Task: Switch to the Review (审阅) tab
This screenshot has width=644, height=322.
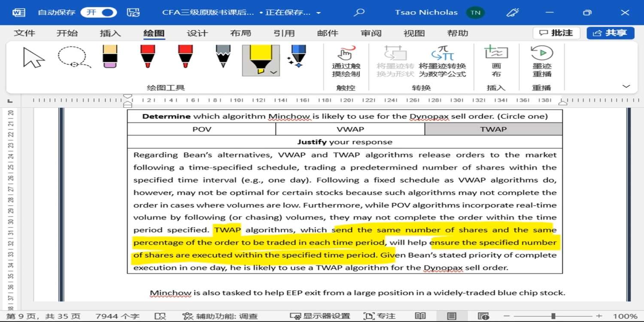Action: (x=371, y=33)
